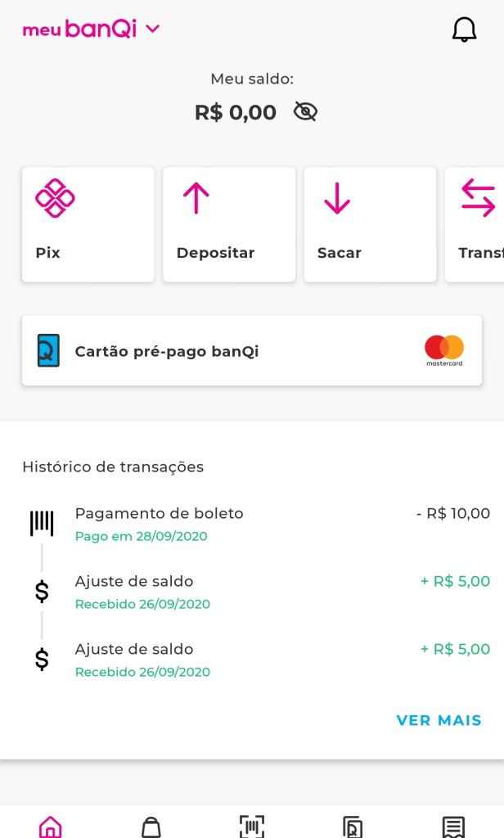The width and height of the screenshot is (504, 838).
Task: Open the notifications bell
Action: click(464, 29)
